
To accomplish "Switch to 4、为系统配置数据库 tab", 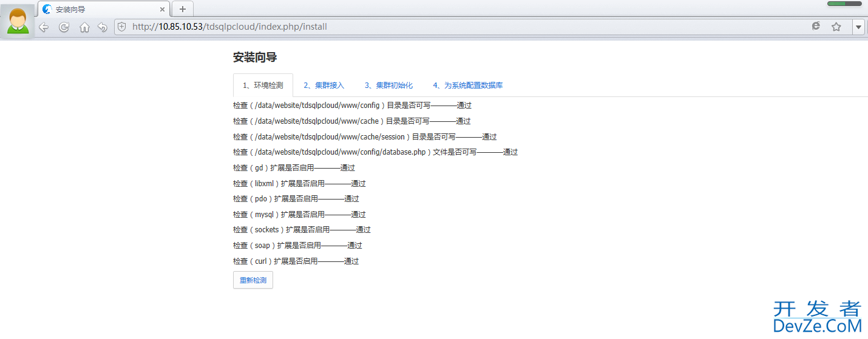I will click(468, 86).
